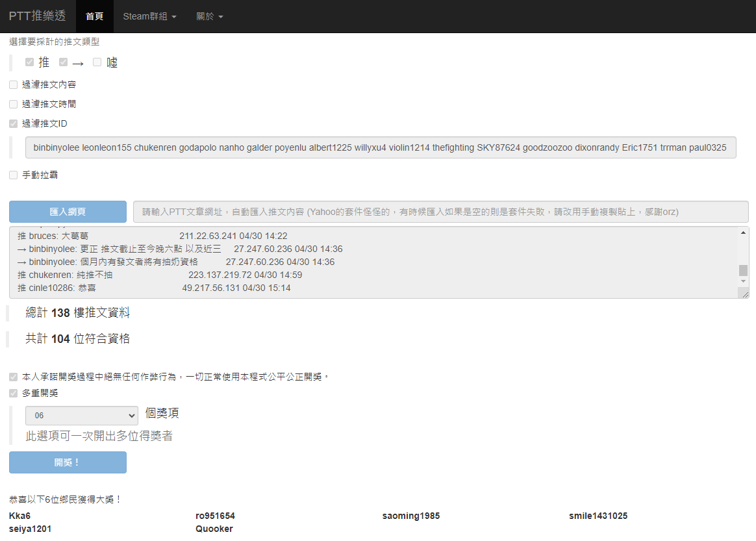Select winner name Quooker
This screenshot has height=541, width=756.
pyautogui.click(x=214, y=529)
